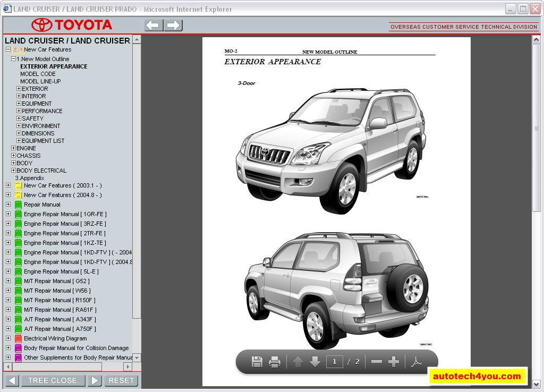Expand the Repair Manual node with its plus box
Viewport: 544px width, 392px height.
[x=8, y=204]
